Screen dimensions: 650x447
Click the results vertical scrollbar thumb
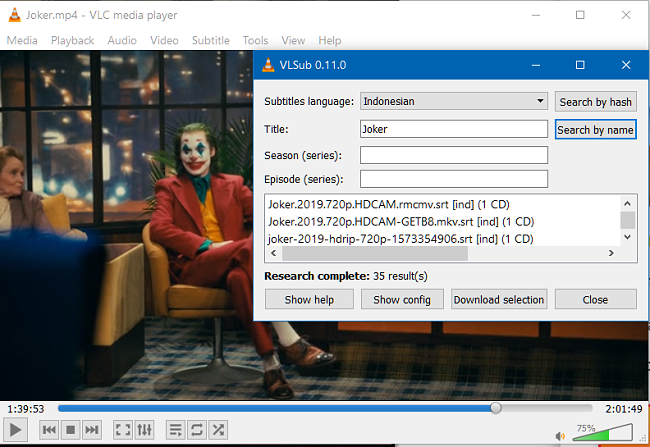pos(628,220)
